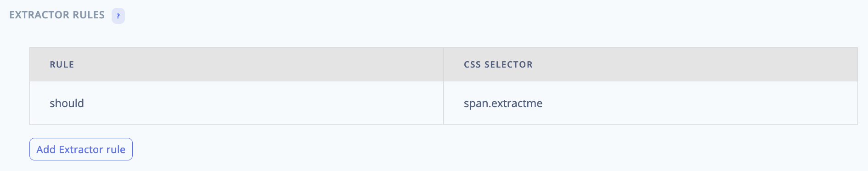Click the "EXTRACTOR RULES" title text

tap(57, 15)
